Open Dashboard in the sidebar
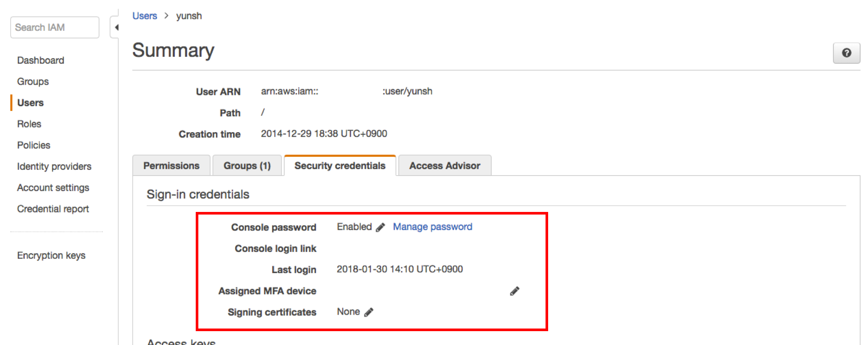Screen dimensions: 868x345 click(x=41, y=60)
